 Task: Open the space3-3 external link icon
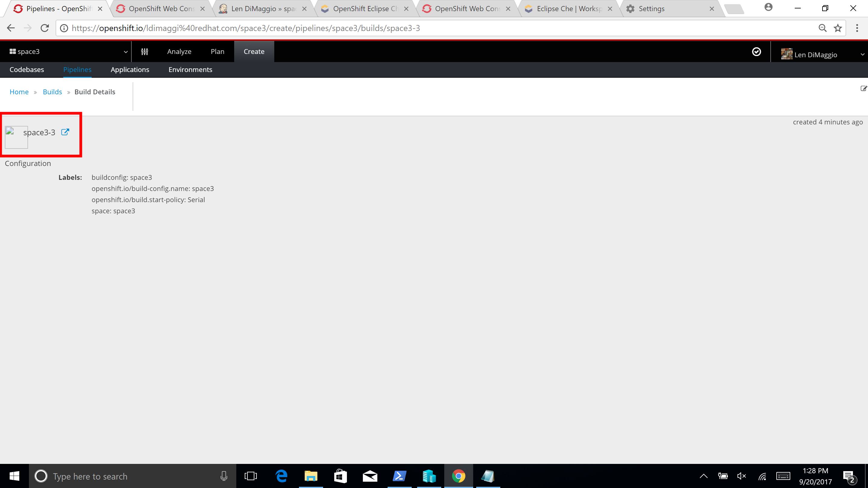(x=65, y=132)
